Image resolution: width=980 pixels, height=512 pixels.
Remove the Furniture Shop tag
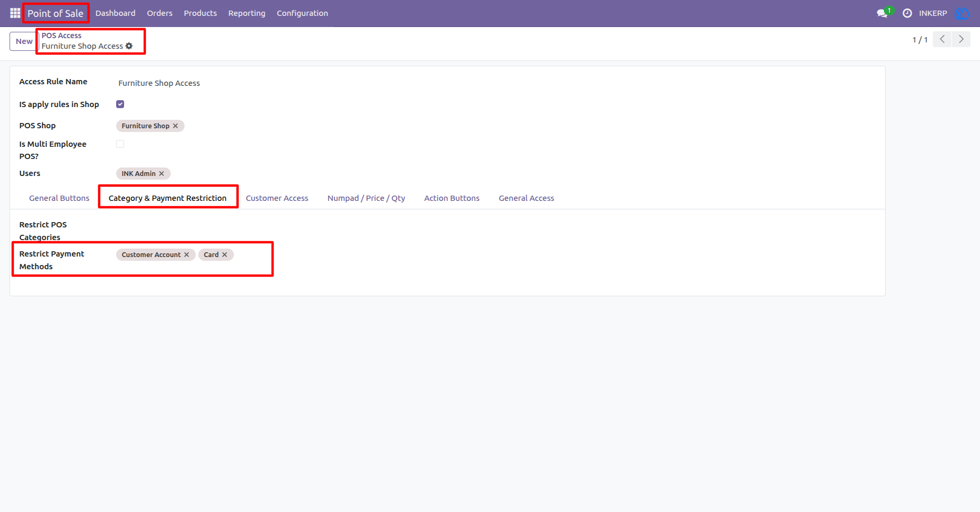click(x=176, y=126)
